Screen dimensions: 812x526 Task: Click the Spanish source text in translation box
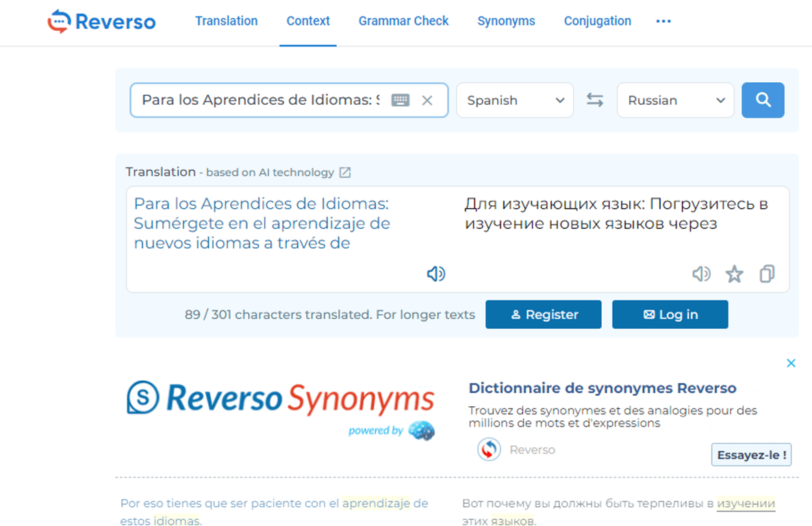(262, 223)
